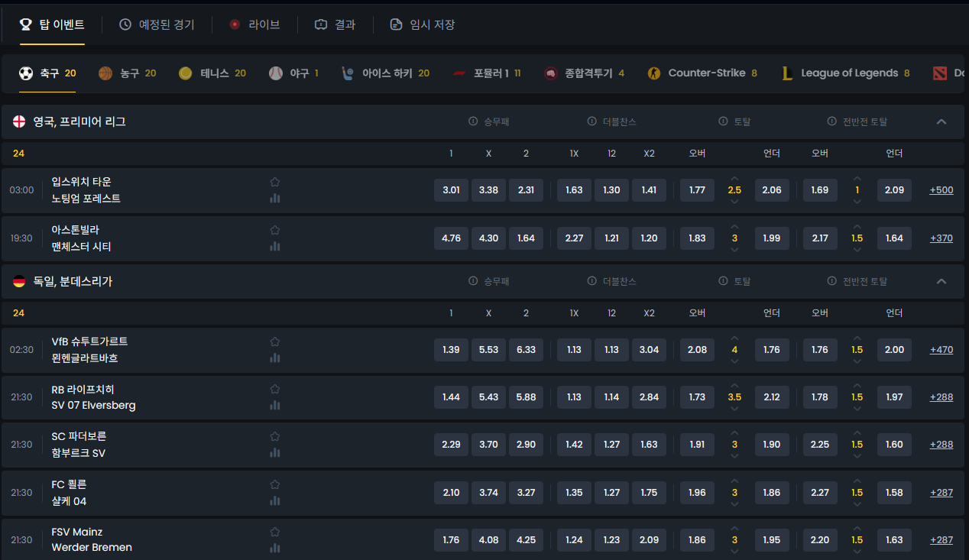Select the 탑 이벤트 tab
Viewport: 969px width, 560px height.
[x=52, y=24]
